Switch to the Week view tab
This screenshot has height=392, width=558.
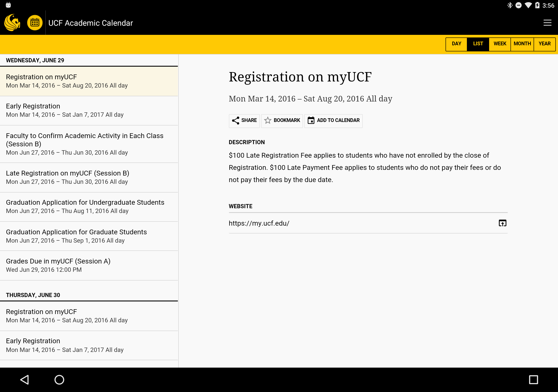(500, 44)
